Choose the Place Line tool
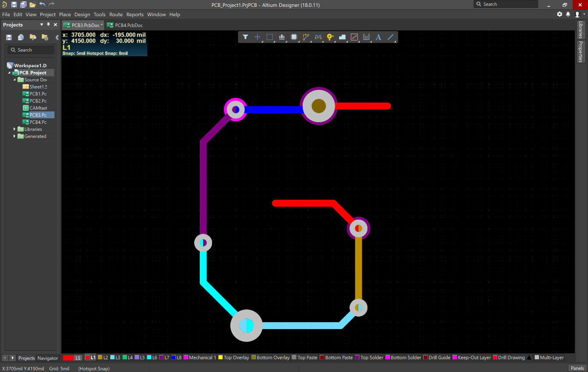Image resolution: width=588 pixels, height=372 pixels. tap(390, 37)
